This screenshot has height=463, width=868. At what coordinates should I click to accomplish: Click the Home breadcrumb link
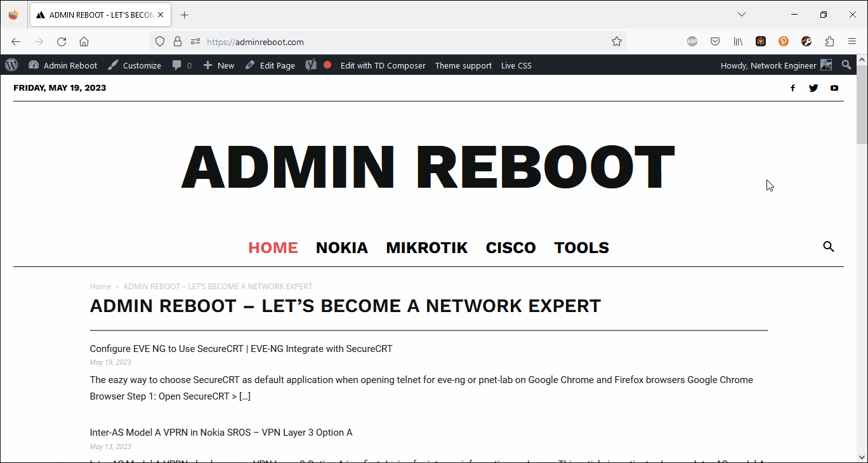click(100, 286)
